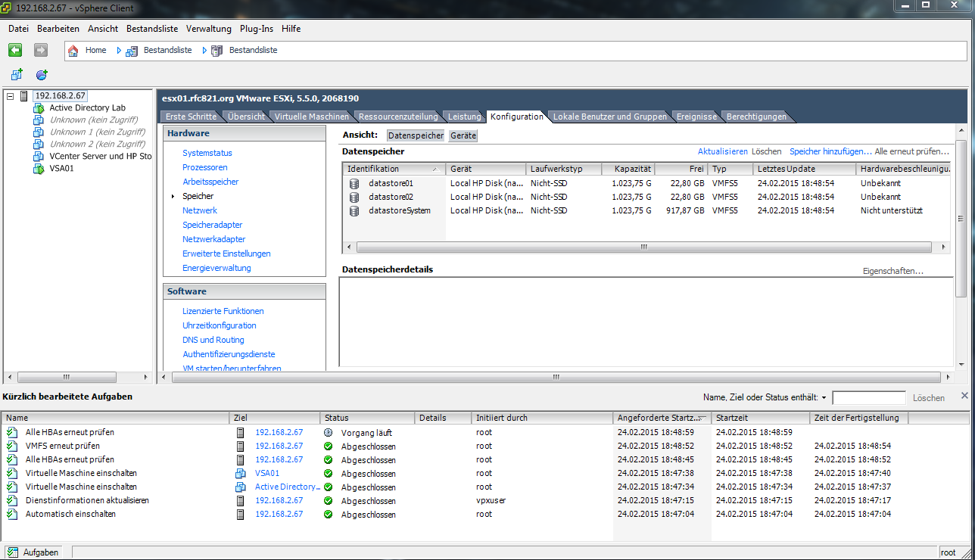Image resolution: width=975 pixels, height=560 pixels.
Task: Toggle view to Geräte
Action: coord(463,135)
